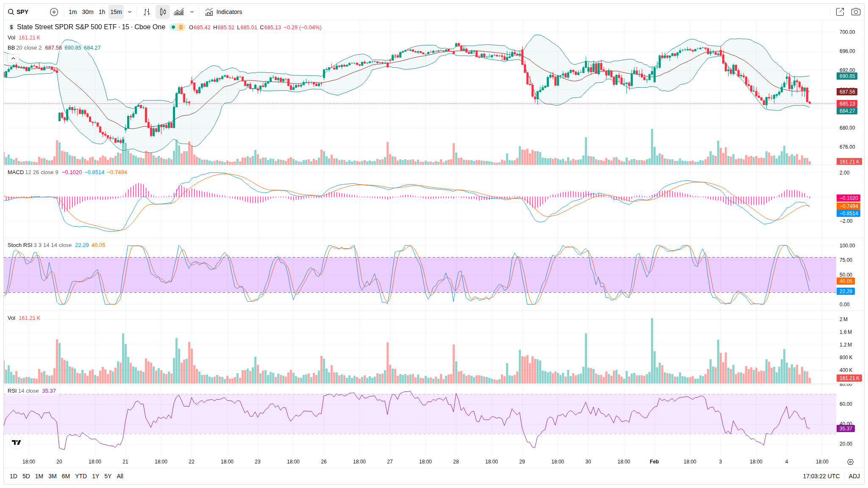Select the Area chart style icon
The height and width of the screenshot is (488, 868).
pyautogui.click(x=179, y=12)
